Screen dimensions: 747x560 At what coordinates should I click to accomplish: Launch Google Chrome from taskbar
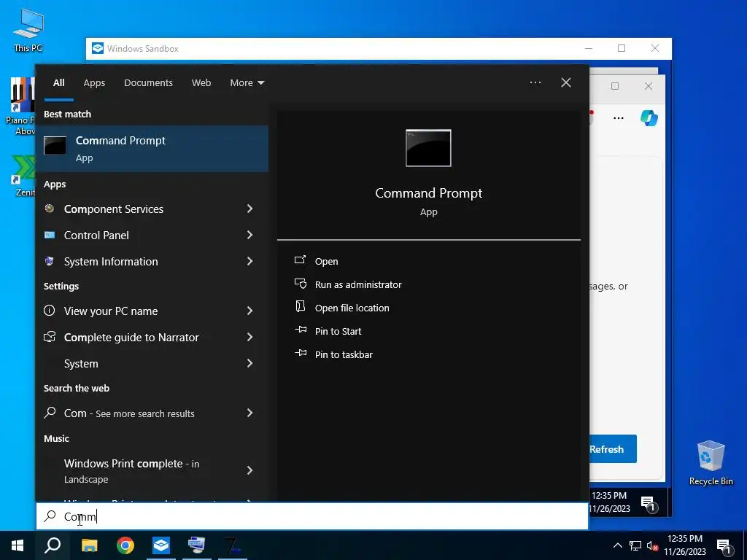(x=125, y=545)
